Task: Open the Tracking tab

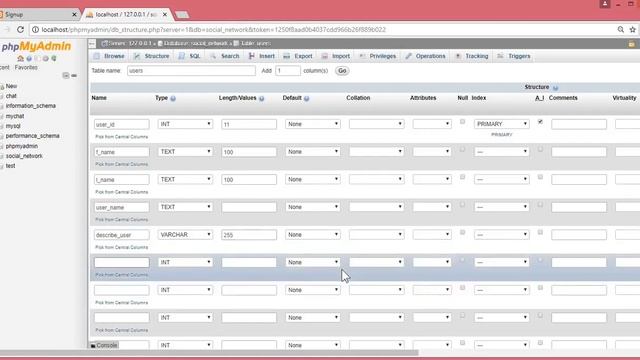Action: click(x=472, y=56)
